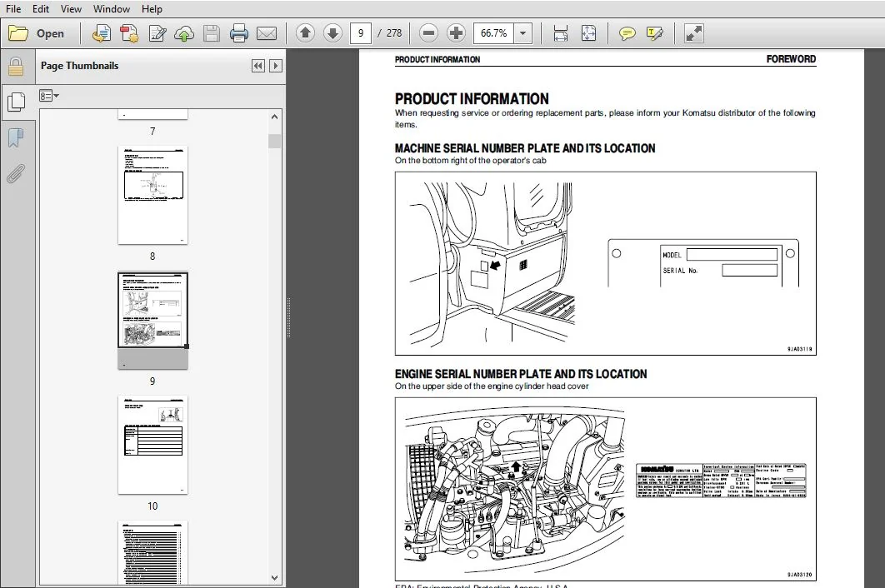Open the thumbnails options dropdown
The height and width of the screenshot is (588, 885).
49,96
